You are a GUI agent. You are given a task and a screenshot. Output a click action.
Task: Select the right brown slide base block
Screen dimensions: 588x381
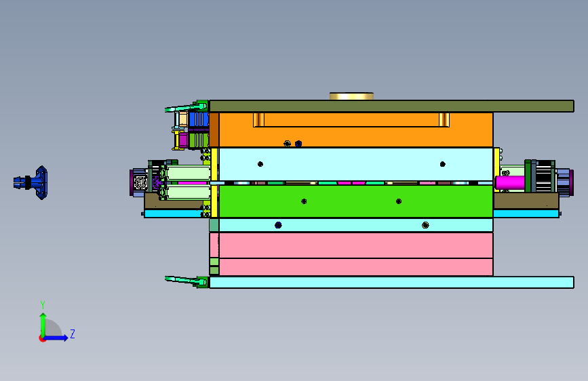pyautogui.click(x=526, y=201)
